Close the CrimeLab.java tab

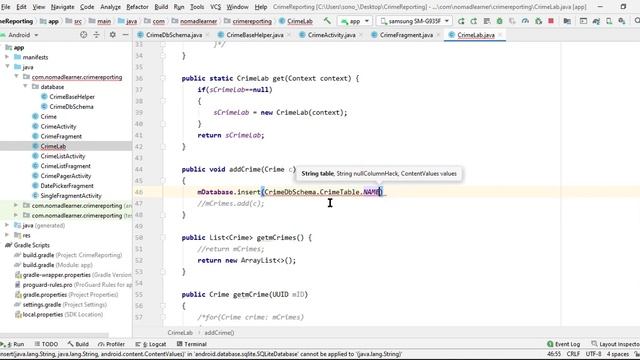(x=500, y=35)
